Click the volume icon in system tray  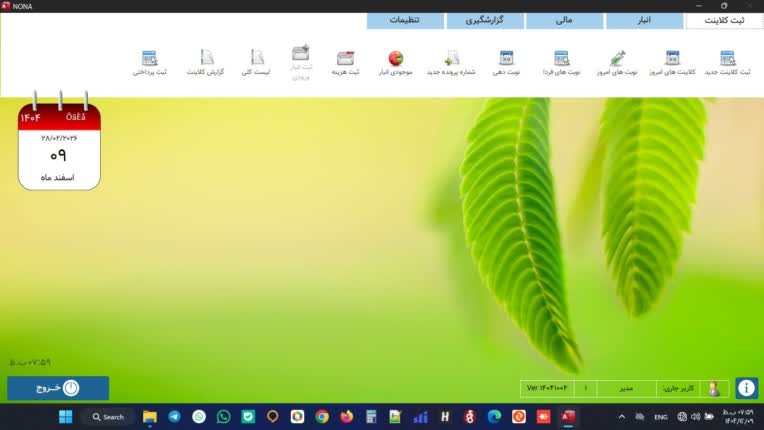tap(696, 417)
